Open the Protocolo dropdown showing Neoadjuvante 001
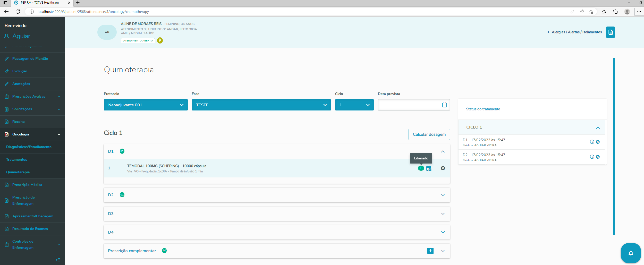Screen dimensions: 644x265 tap(146, 105)
